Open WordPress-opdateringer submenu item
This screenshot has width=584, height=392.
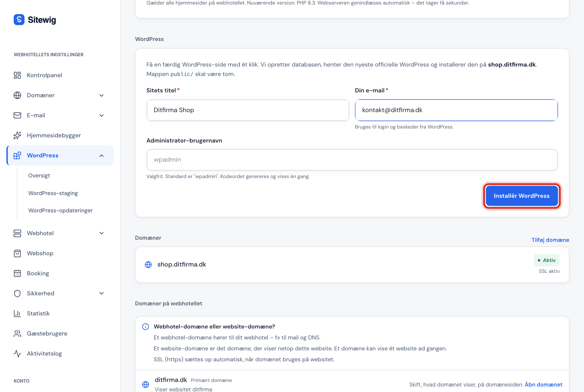(x=60, y=210)
